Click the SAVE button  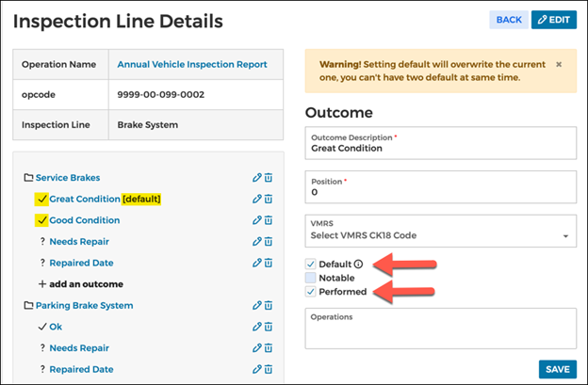(x=558, y=369)
